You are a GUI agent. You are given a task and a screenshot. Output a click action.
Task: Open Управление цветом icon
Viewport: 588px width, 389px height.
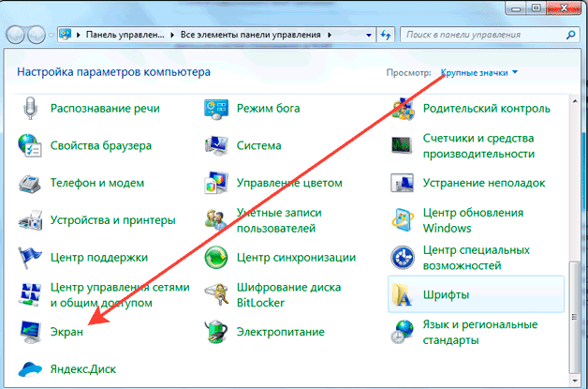click(217, 183)
